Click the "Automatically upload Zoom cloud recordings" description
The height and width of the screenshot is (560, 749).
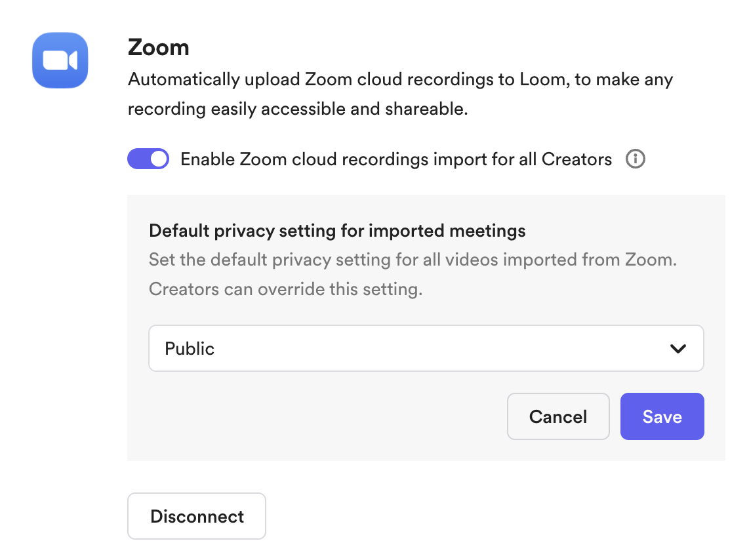[400, 80]
